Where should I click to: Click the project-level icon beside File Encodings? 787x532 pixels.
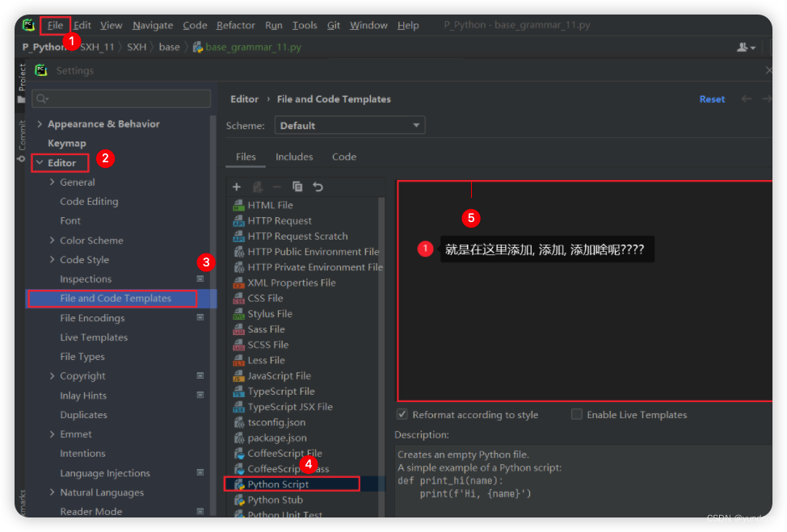(200, 317)
